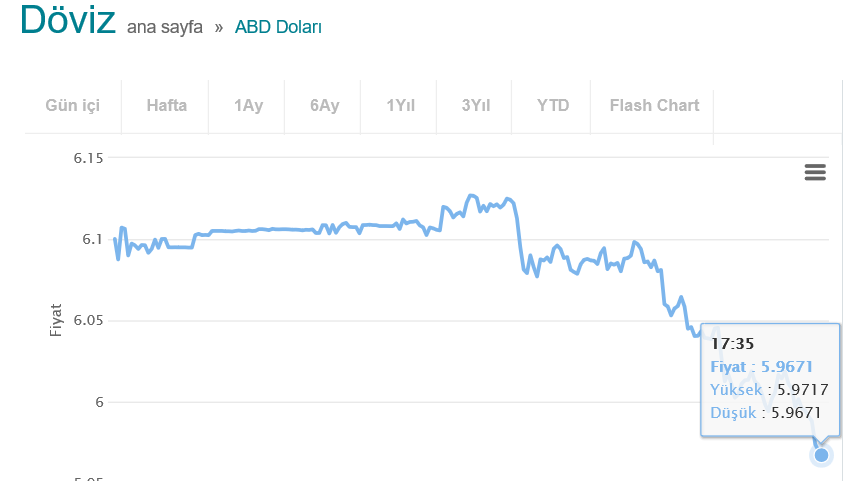852x481 pixels.
Task: Click the 17:35 tooltip box
Action: tap(770, 379)
